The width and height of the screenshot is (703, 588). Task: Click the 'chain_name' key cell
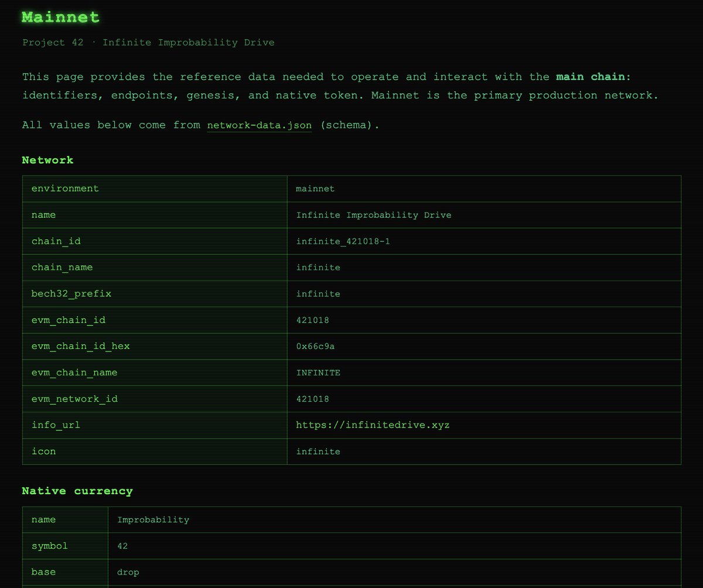pos(155,267)
